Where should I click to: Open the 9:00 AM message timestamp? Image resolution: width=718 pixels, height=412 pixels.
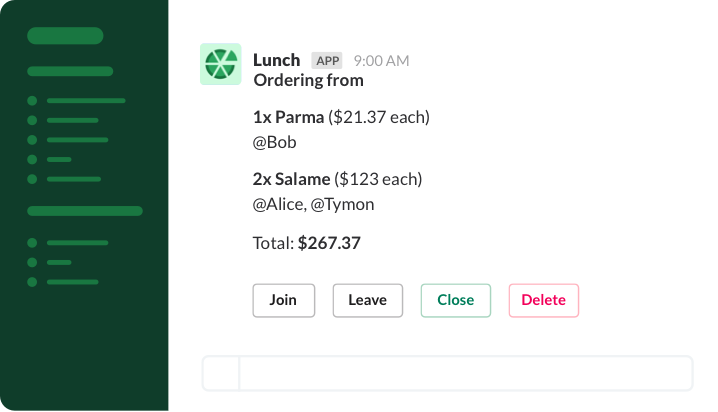tap(381, 61)
